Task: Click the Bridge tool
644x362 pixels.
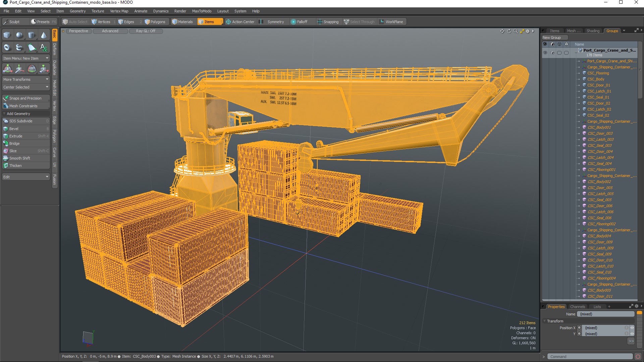Action: [26, 143]
